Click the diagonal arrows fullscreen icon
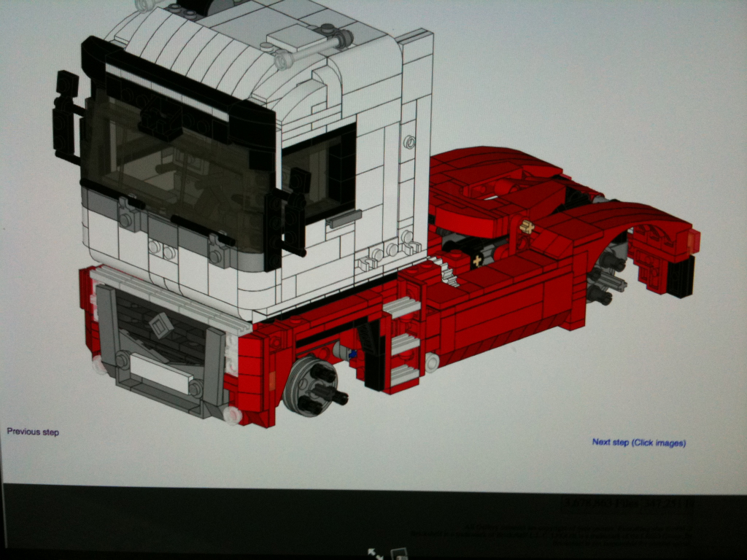Viewport: 747px width, 560px height. [376, 554]
